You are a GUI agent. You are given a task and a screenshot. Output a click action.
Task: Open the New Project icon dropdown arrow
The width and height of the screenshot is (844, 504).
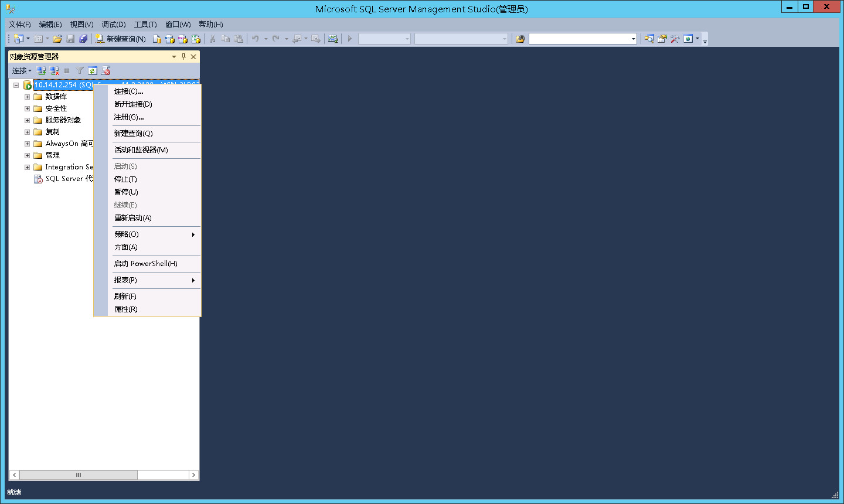coord(28,39)
